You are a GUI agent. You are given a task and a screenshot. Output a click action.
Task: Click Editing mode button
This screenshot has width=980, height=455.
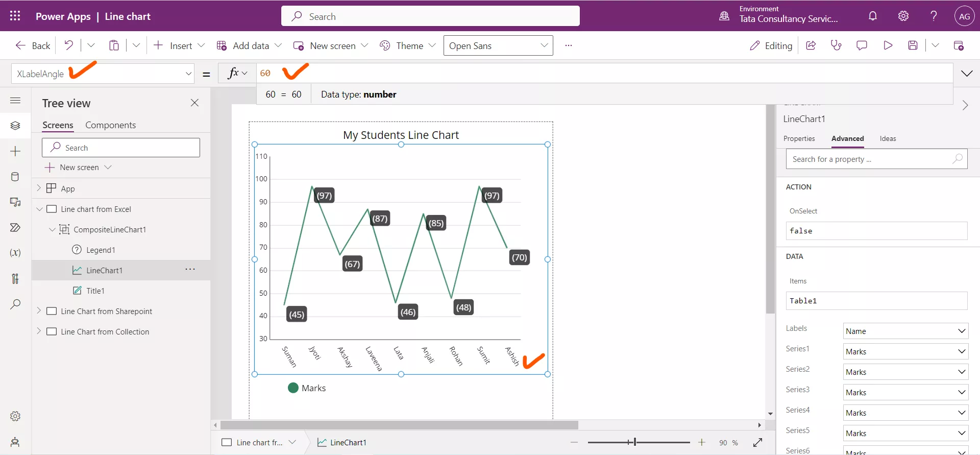coord(771,45)
